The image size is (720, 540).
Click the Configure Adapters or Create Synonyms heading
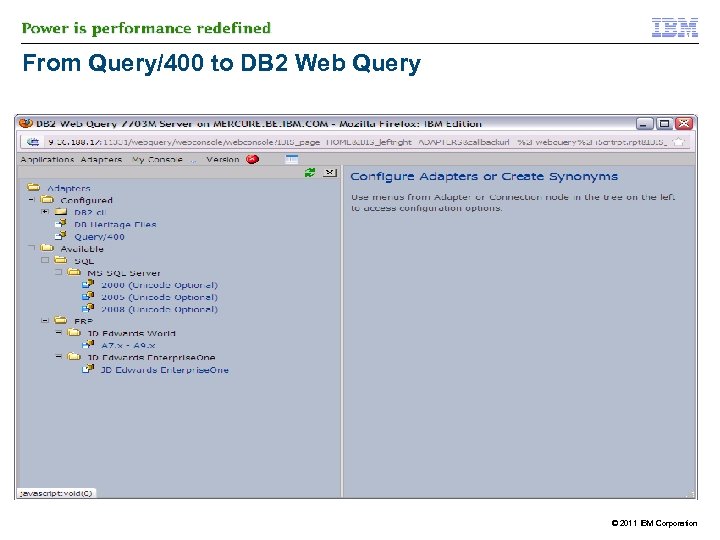point(484,176)
